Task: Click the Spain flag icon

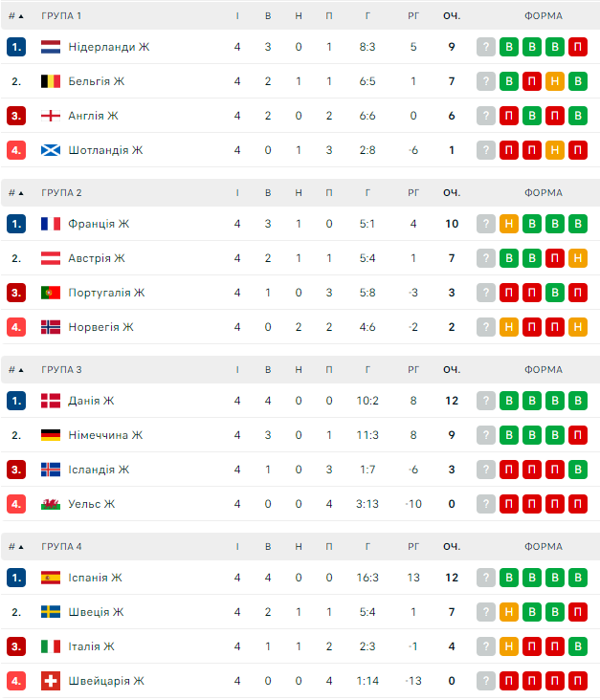Action: coord(51,578)
